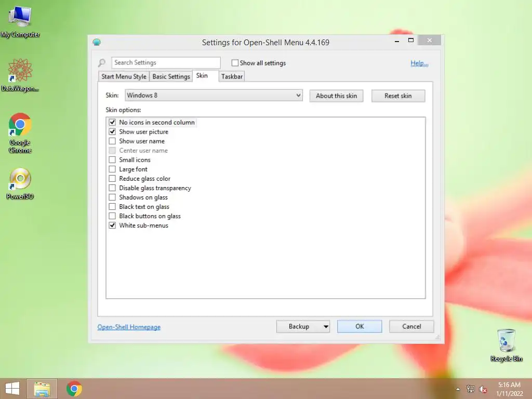Close the Open-Shell settings window
Screen dimensions: 532x399
click(430, 41)
